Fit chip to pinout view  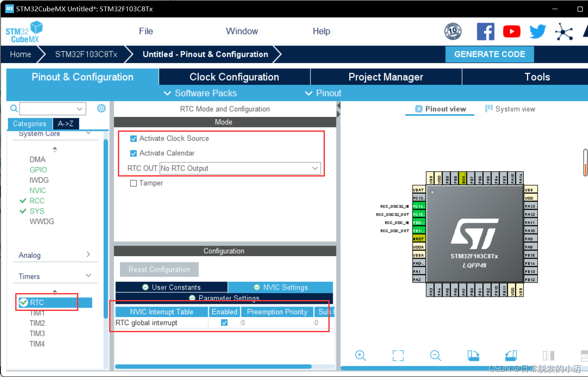click(398, 356)
